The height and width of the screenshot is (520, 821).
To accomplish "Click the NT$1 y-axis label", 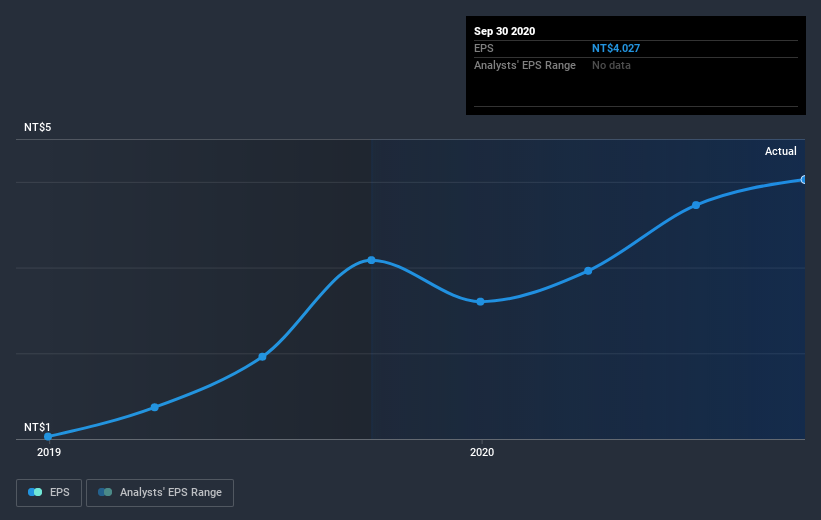I will (x=37, y=427).
